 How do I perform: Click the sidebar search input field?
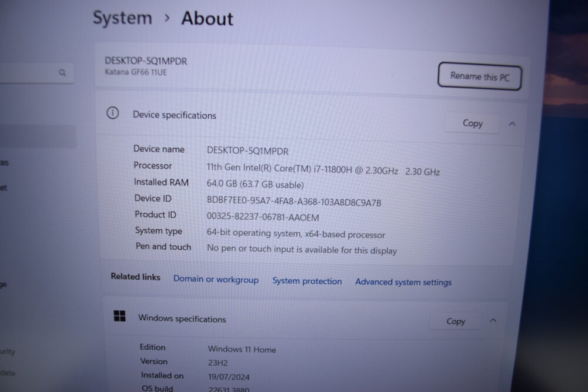click(x=36, y=73)
